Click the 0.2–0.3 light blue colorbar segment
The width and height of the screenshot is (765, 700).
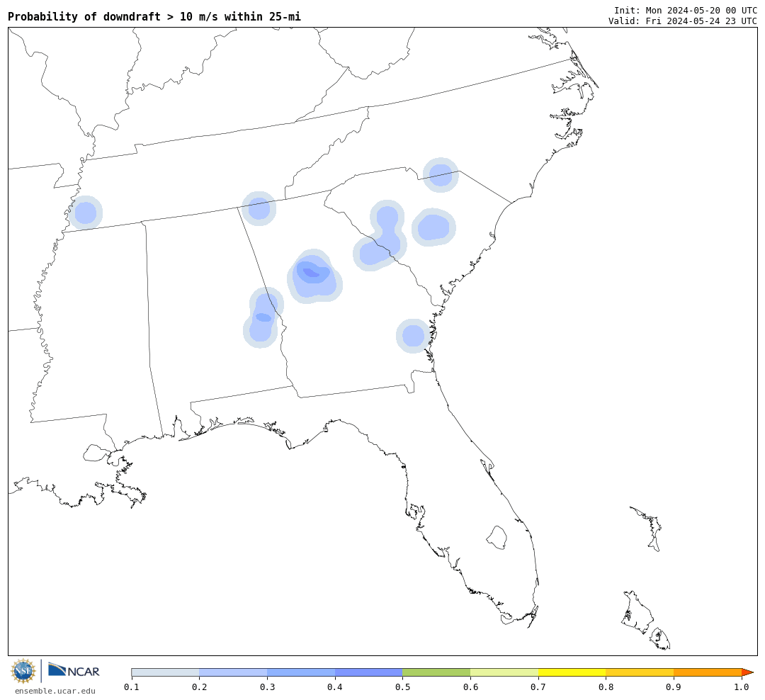pos(233,672)
